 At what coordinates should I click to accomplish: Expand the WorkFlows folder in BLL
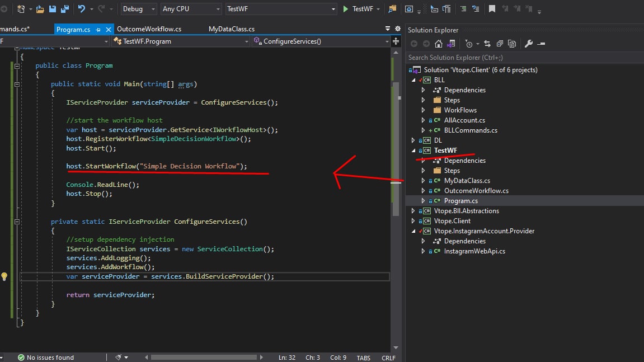[x=423, y=110]
